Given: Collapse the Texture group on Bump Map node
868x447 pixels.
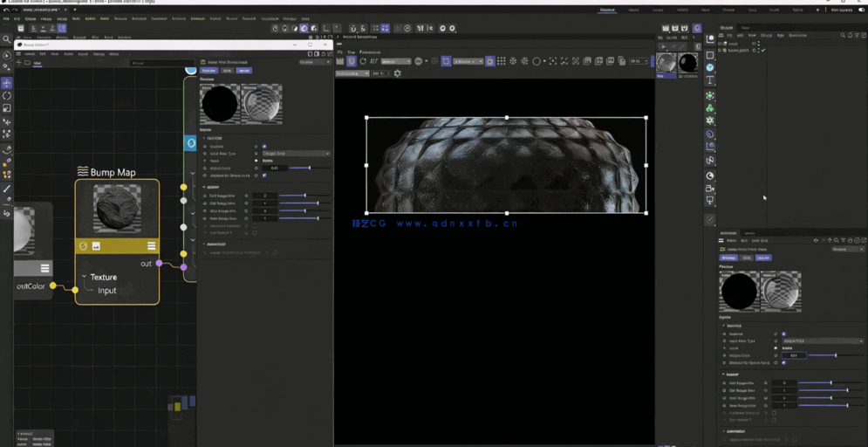Looking at the screenshot, I should [x=84, y=277].
